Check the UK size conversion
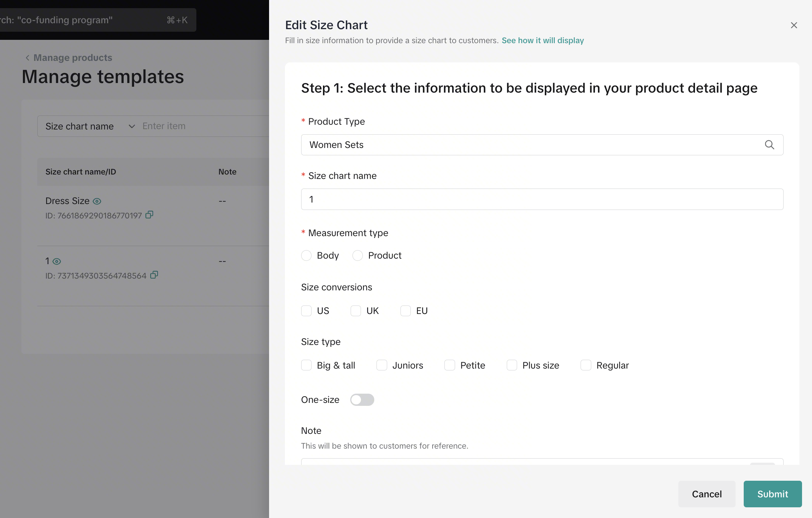Image resolution: width=812 pixels, height=518 pixels. [x=356, y=311]
